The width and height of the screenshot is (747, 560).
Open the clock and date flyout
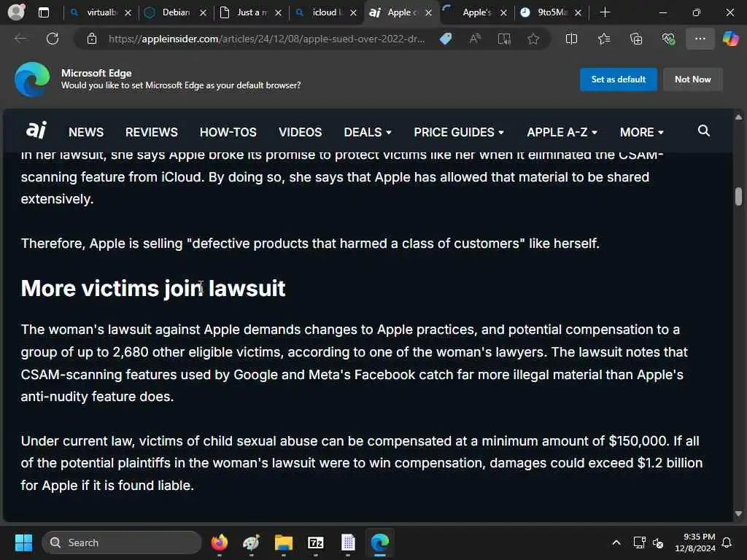[694, 542]
